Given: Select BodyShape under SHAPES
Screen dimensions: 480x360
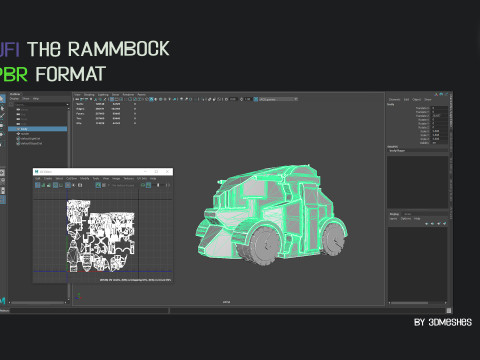Looking at the screenshot, I should coord(397,151).
